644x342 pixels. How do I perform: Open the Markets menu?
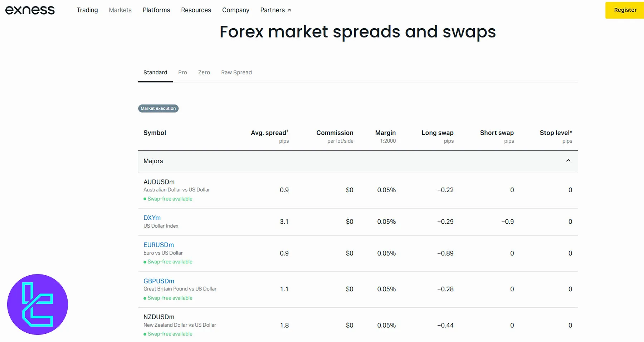coord(120,10)
